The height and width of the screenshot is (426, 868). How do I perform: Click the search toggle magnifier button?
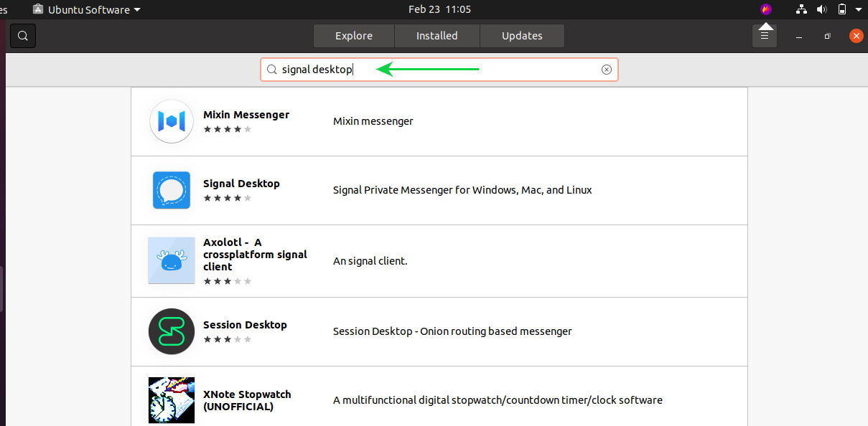point(23,36)
